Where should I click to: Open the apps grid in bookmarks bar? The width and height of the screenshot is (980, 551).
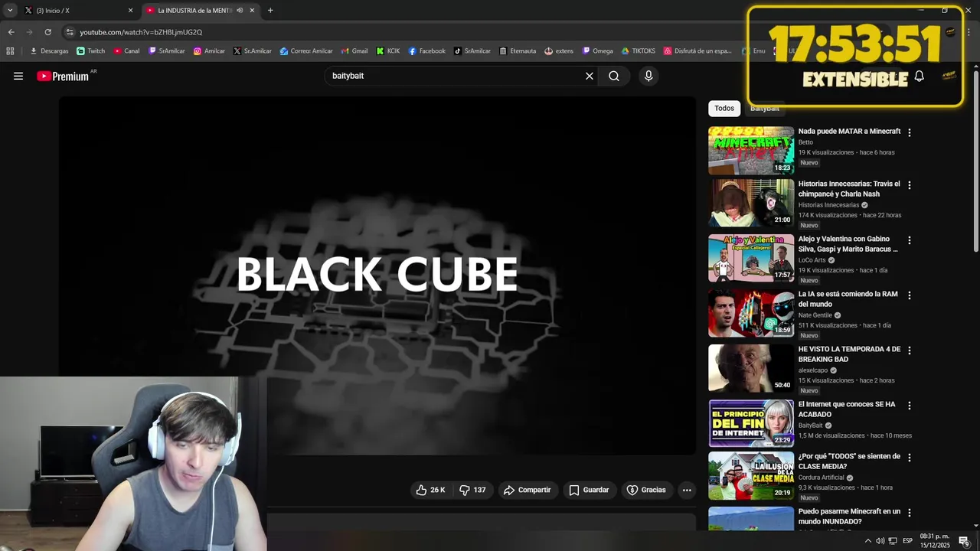pos(10,51)
